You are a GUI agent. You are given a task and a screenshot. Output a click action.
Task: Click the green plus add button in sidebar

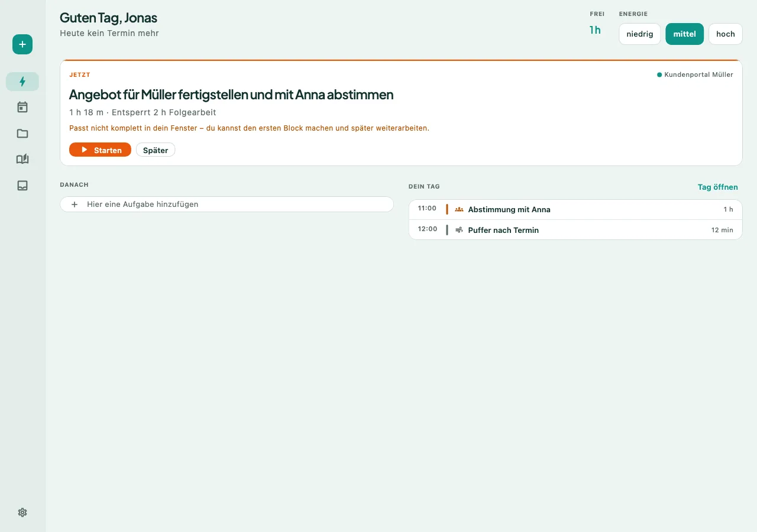click(22, 44)
